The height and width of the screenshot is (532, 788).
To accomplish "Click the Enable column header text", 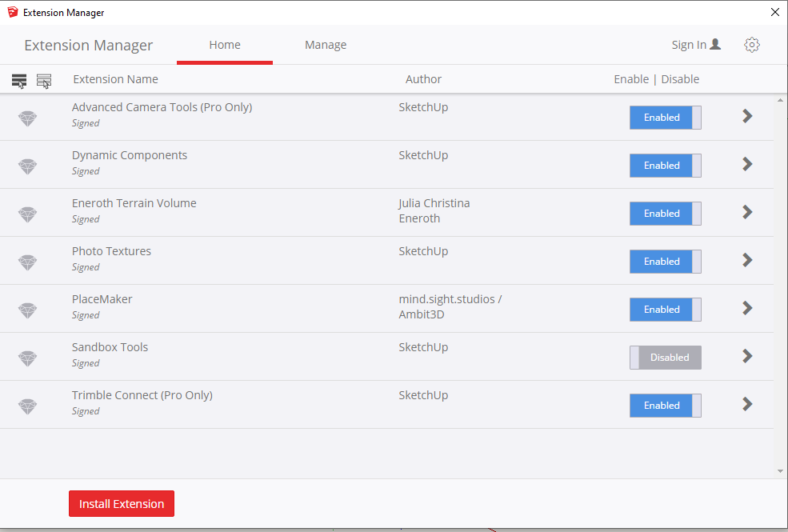I will (631, 79).
